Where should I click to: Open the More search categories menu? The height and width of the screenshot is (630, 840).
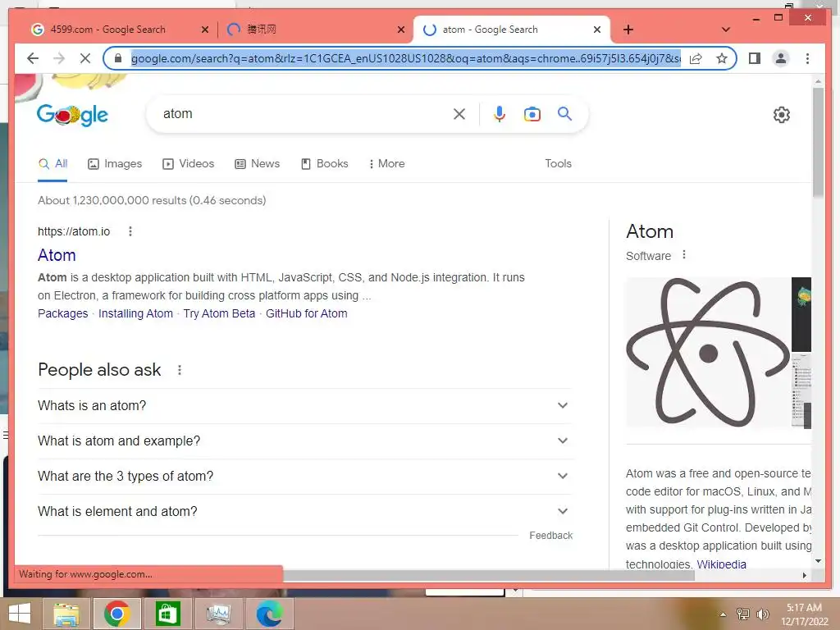tap(386, 163)
